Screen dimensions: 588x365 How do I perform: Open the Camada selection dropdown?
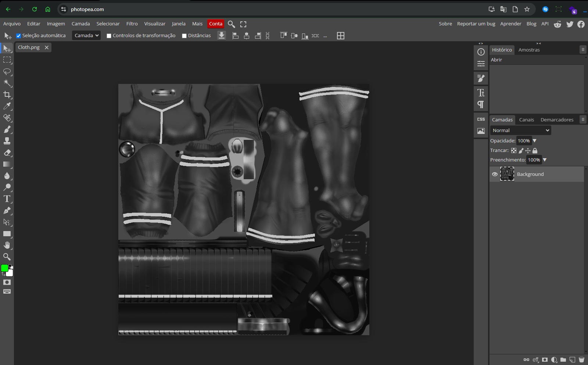86,36
